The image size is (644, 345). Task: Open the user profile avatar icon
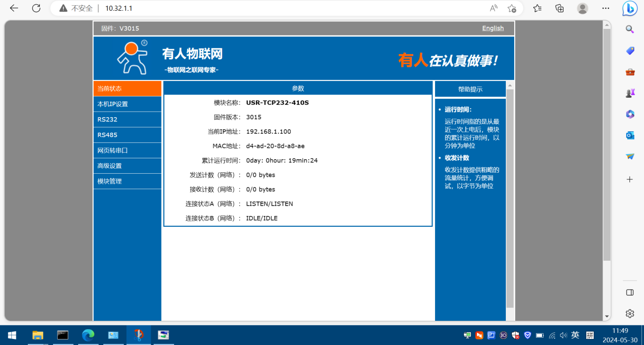coord(582,8)
